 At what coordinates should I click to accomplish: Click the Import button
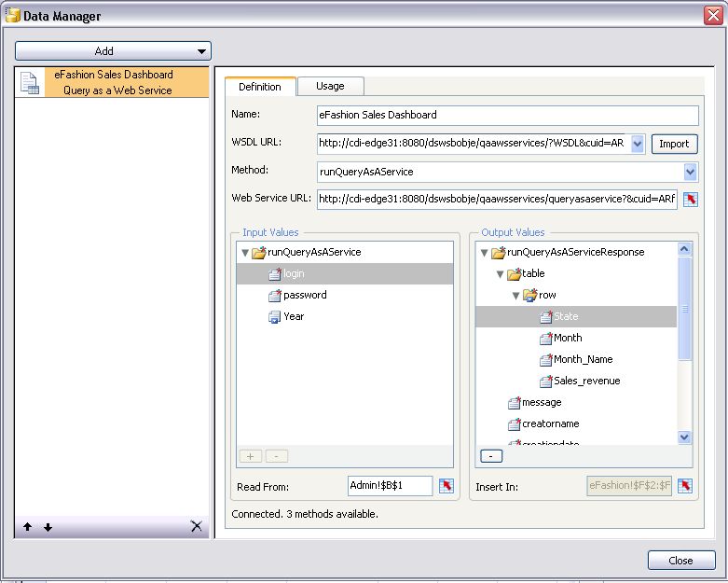coord(674,144)
